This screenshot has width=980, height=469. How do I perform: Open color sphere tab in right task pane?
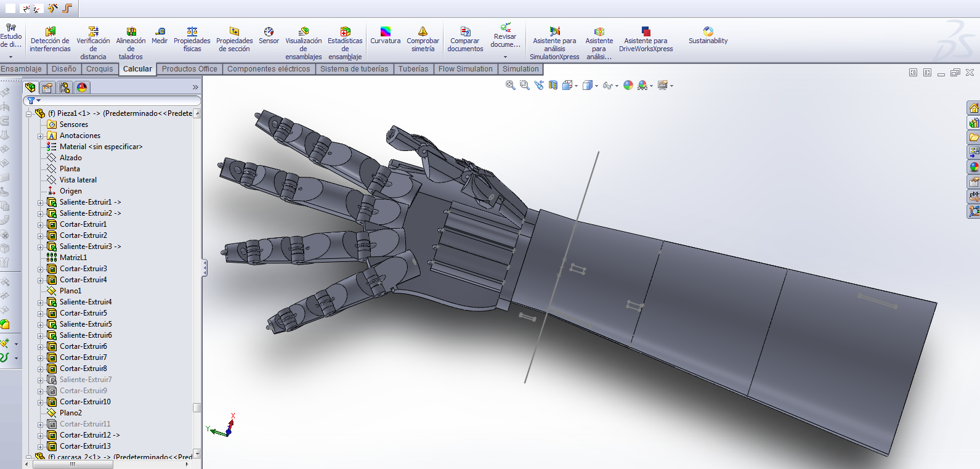coord(974,167)
